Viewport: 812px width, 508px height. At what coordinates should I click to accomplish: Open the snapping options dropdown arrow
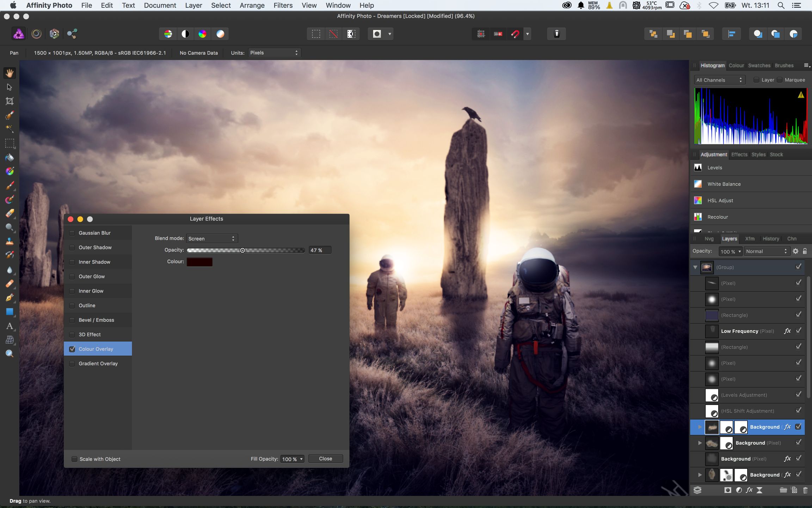(x=528, y=34)
